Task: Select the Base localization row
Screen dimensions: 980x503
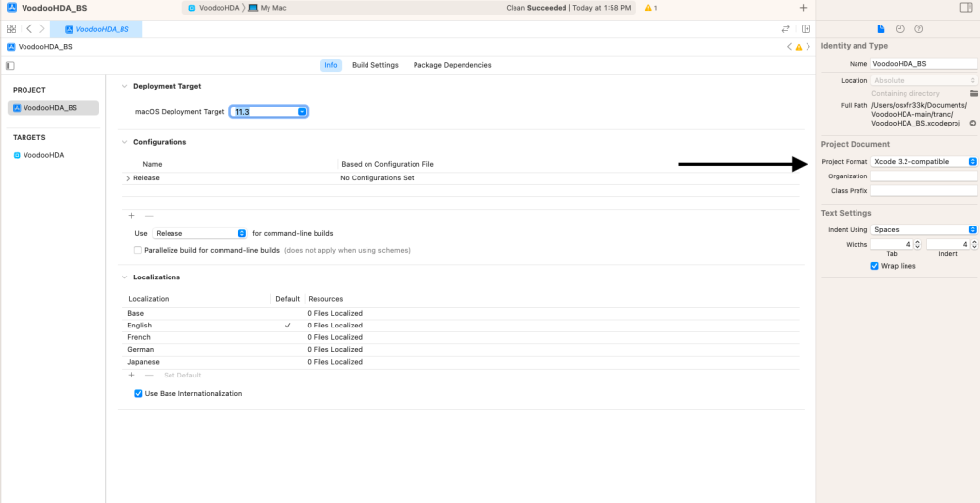Action: 463,314
